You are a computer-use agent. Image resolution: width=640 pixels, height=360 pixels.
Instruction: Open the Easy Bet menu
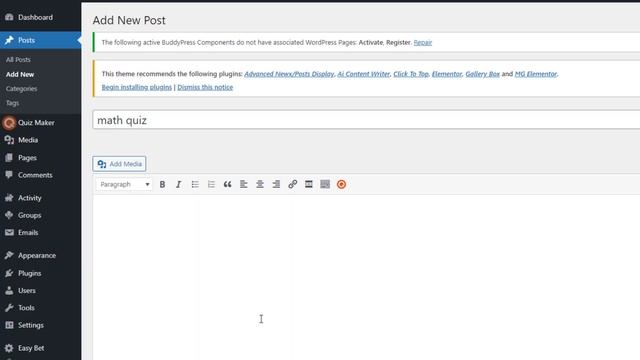point(31,348)
